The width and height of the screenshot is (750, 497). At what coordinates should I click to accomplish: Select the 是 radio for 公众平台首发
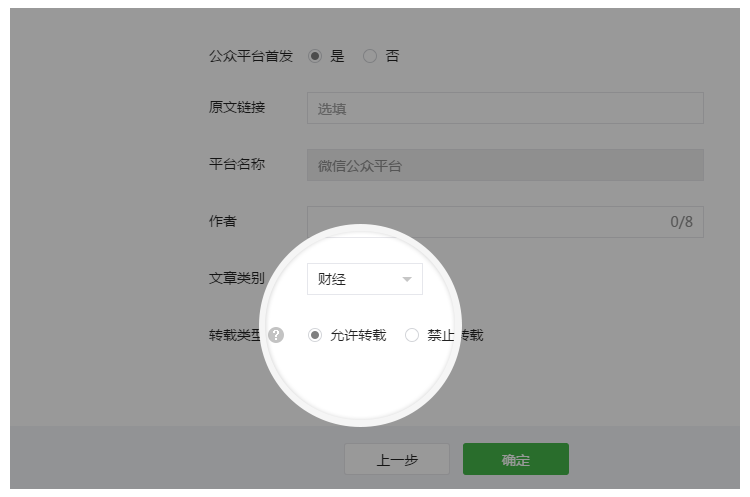pos(315,57)
